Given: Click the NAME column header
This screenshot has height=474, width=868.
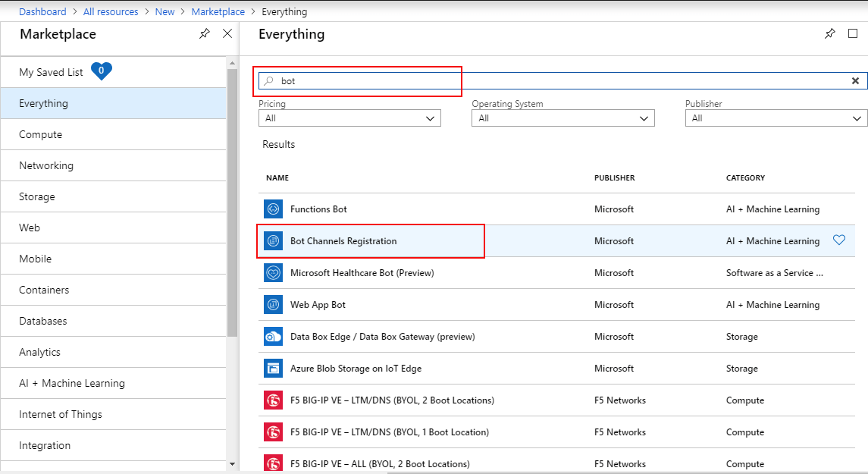Looking at the screenshot, I should [277, 177].
